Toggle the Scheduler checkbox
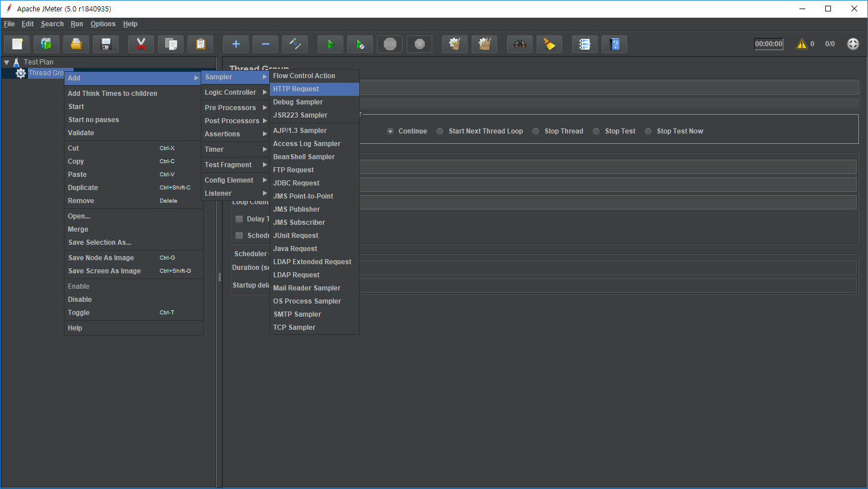 (x=240, y=236)
